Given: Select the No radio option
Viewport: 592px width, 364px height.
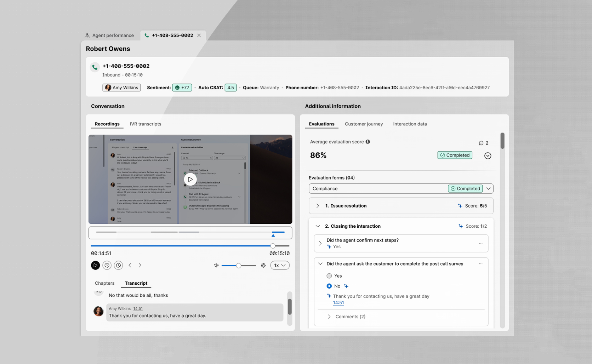Looking at the screenshot, I should point(329,286).
